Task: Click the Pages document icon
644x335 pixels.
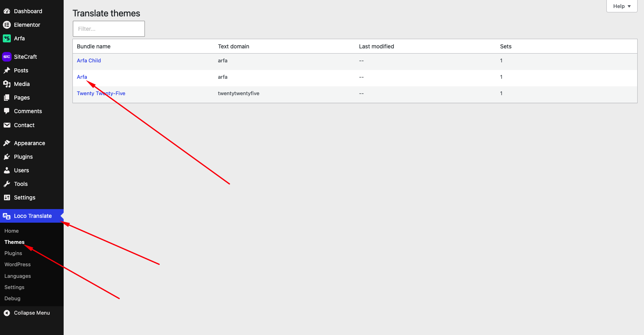Action: [x=7, y=98]
